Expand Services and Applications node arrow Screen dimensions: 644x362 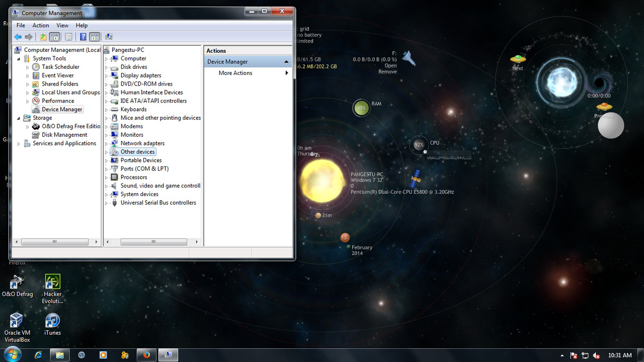point(19,143)
